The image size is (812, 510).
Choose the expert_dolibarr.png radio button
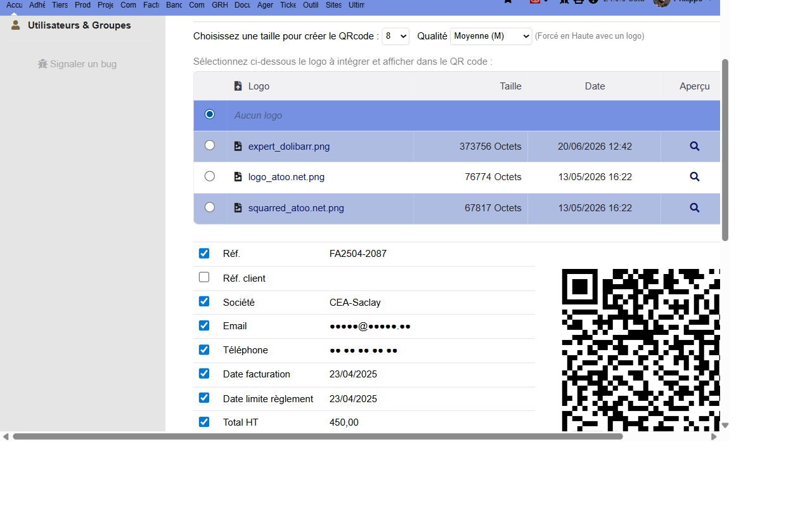coord(210,145)
